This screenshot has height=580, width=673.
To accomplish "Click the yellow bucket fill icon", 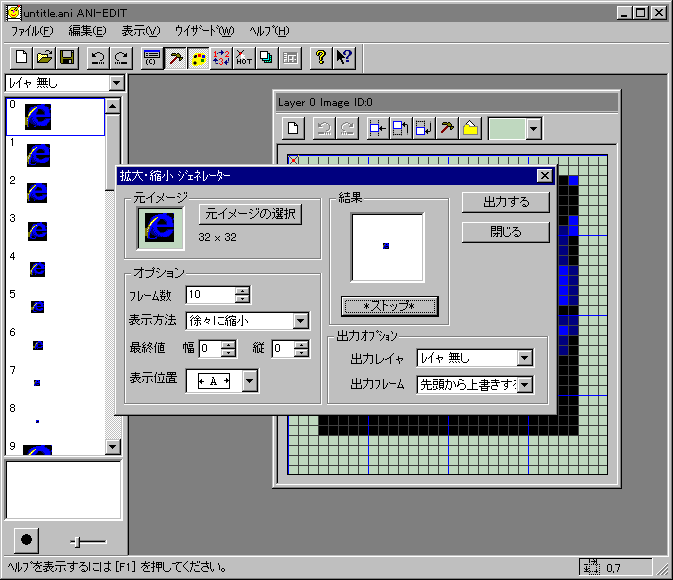I will (x=470, y=128).
